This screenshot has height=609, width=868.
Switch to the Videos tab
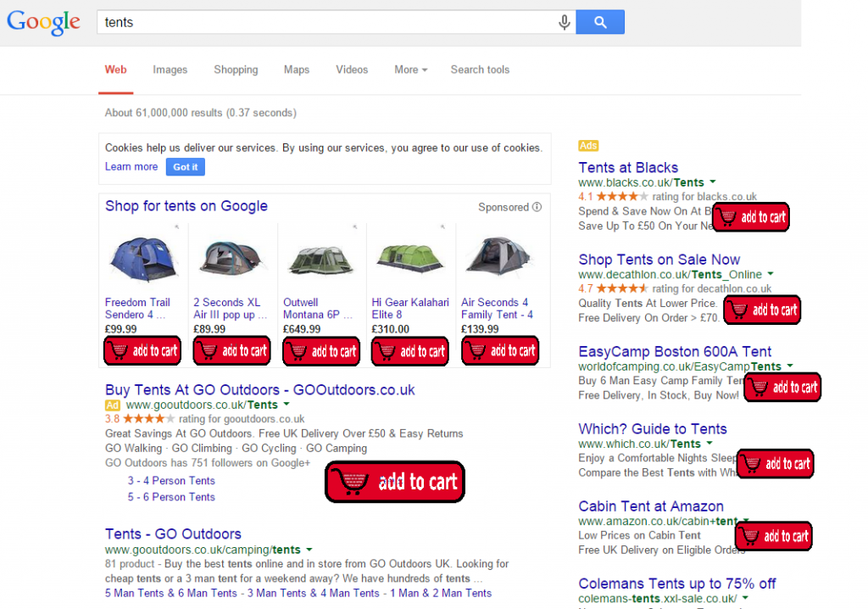point(352,70)
